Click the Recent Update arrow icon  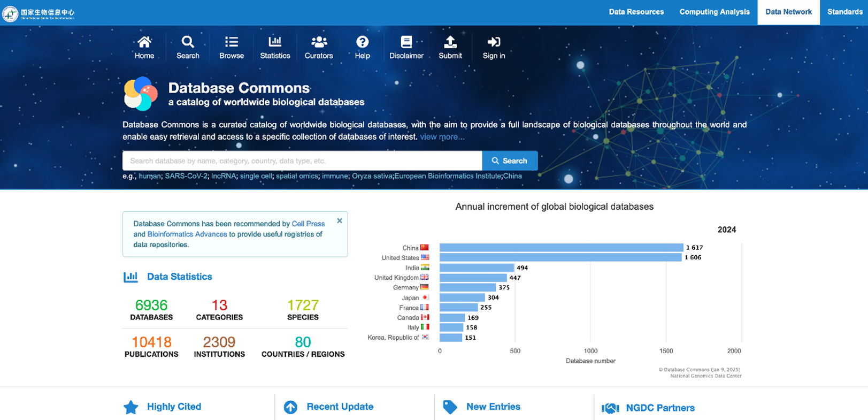[290, 407]
